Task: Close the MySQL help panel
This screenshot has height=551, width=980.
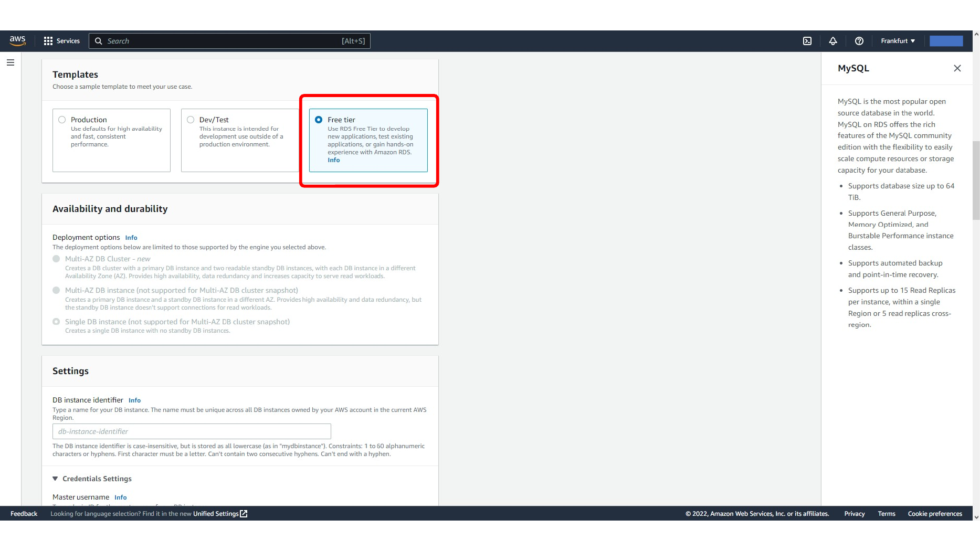Action: (957, 68)
